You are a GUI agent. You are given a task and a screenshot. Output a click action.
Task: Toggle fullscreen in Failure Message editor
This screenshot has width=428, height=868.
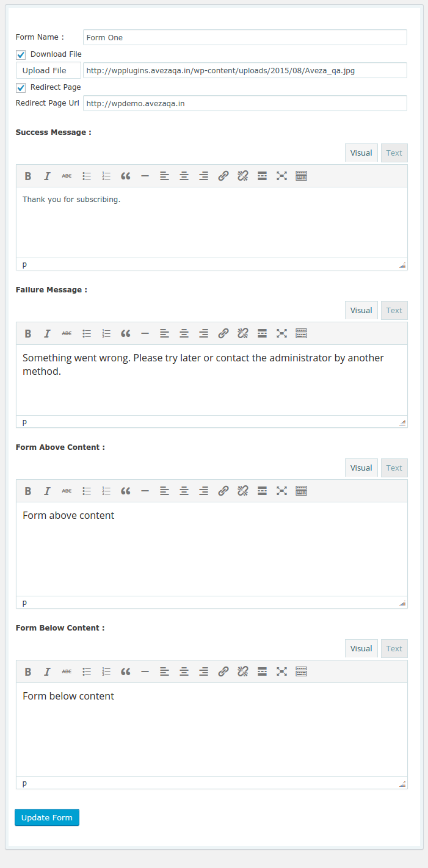(281, 333)
